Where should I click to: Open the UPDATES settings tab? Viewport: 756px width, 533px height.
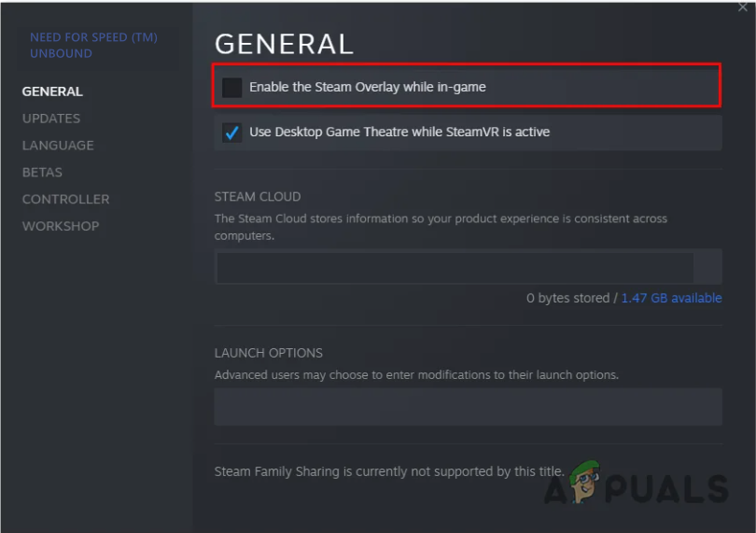pyautogui.click(x=51, y=119)
